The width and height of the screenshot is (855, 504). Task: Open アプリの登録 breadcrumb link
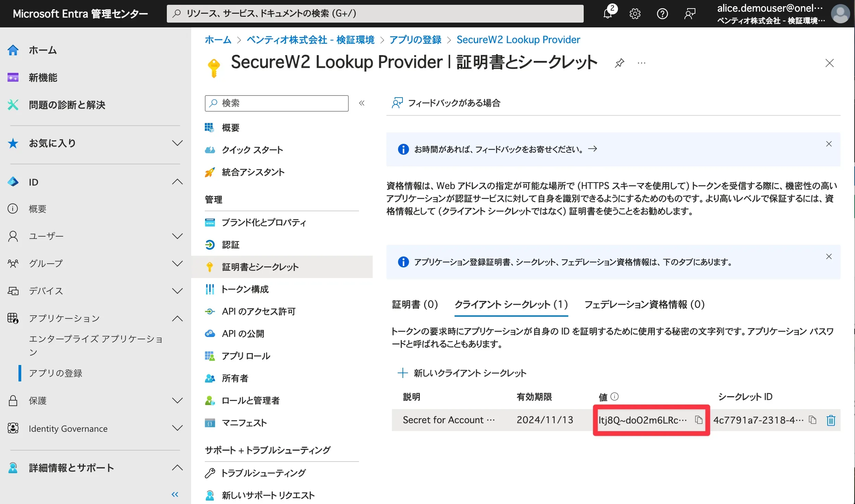pyautogui.click(x=415, y=40)
